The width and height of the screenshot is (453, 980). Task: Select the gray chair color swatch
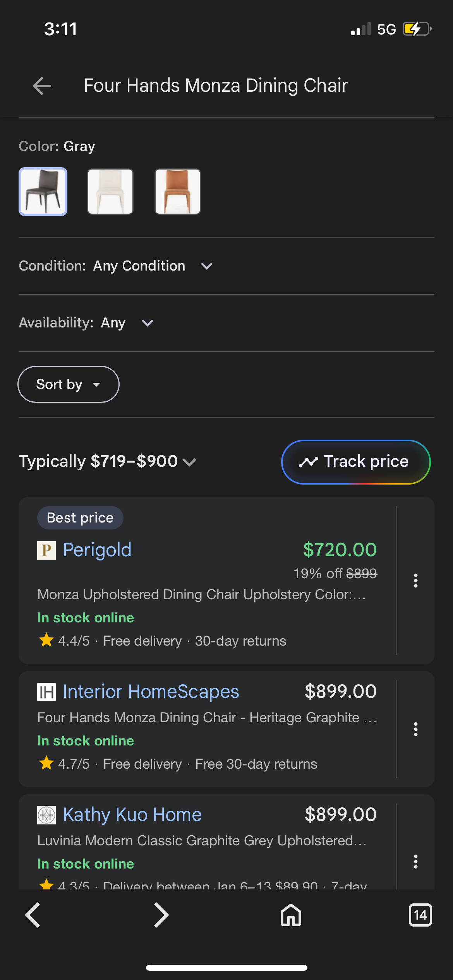pyautogui.click(x=43, y=192)
